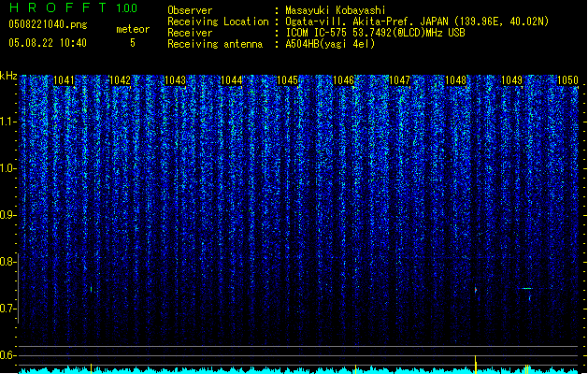Image resolution: width=588 pixels, height=374 pixels.
Task: Click the Observer label
Action: click(x=190, y=10)
